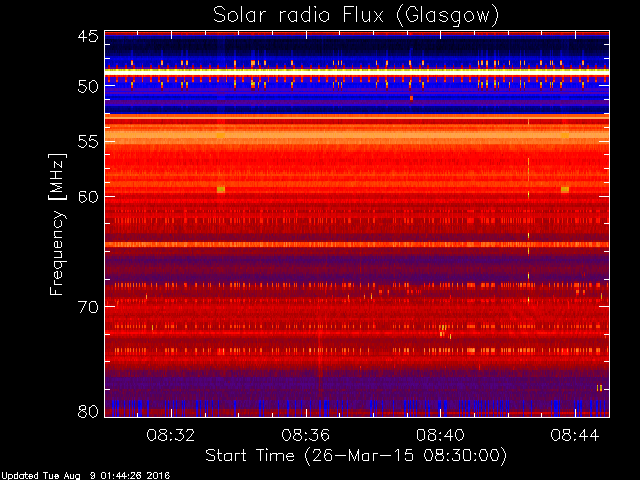Click the '55' frequency tick label
The image size is (640, 480).
(88, 142)
